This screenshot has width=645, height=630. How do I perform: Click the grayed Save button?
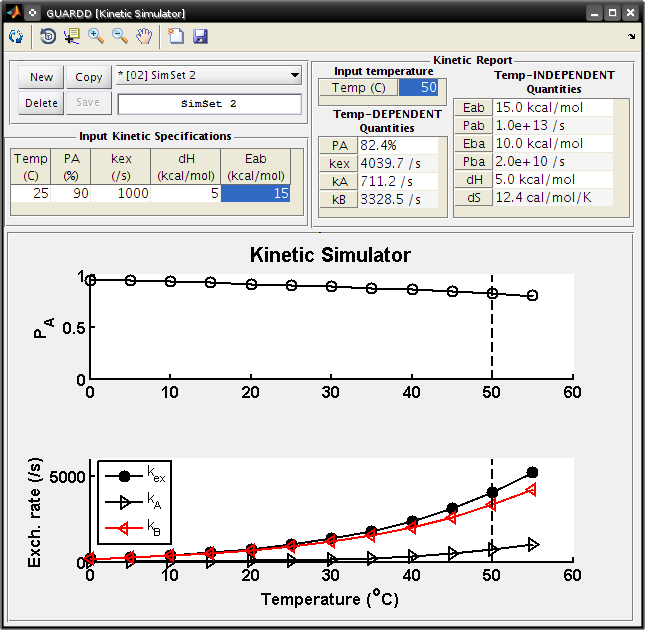89,102
